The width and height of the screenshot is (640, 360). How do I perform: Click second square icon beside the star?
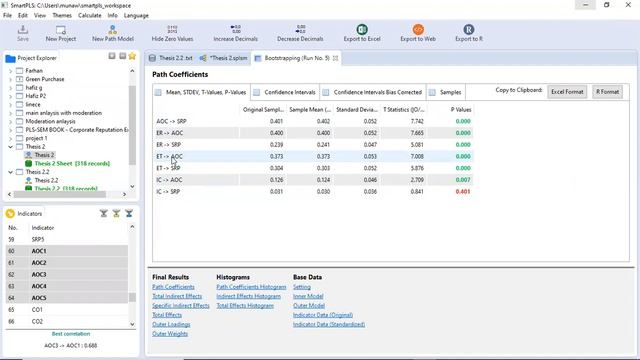(x=122, y=56)
